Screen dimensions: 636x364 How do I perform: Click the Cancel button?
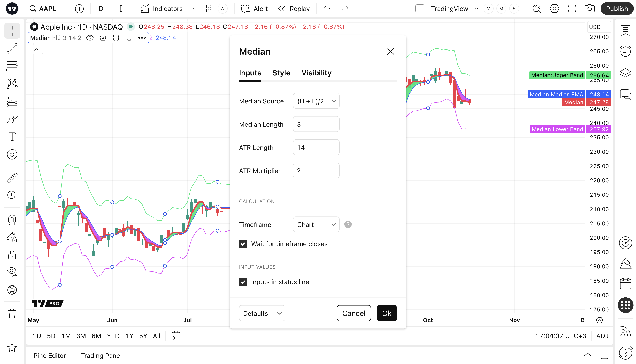(x=354, y=313)
